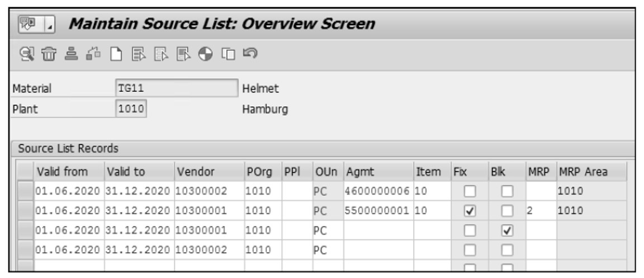Uncheck Blk on vendor 10300001 row without agreement
The height and width of the screenshot is (278, 644).
tap(507, 230)
